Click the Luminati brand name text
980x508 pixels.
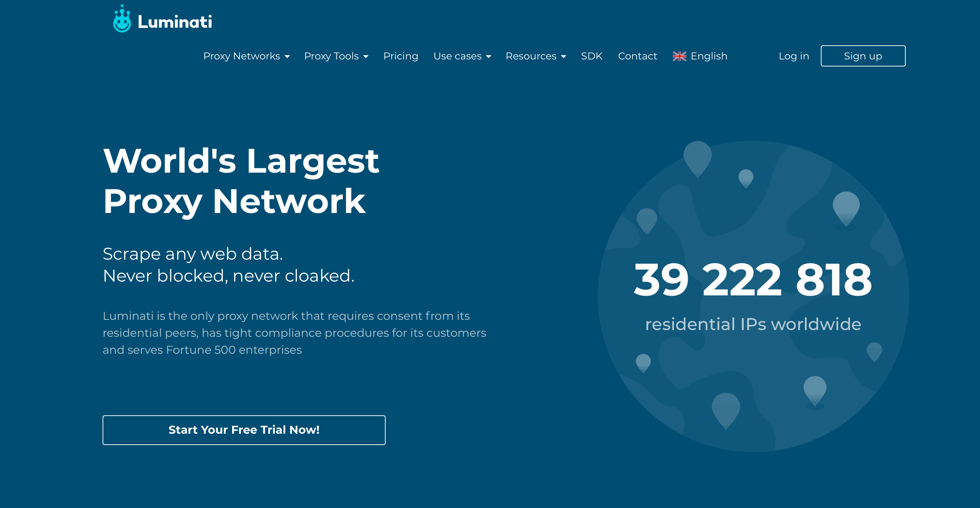175,22
